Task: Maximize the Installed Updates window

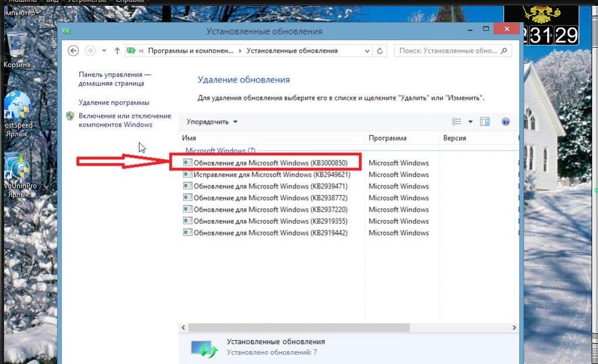Action: pyautogui.click(x=485, y=29)
